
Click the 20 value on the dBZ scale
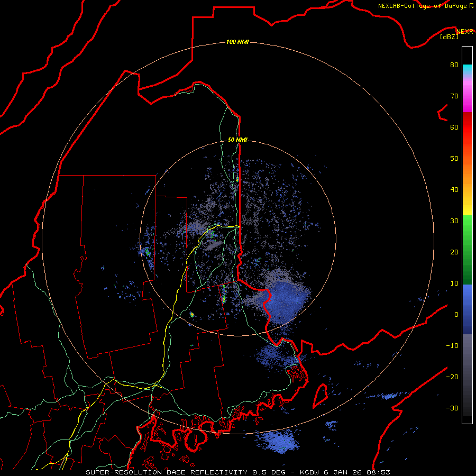coord(454,252)
